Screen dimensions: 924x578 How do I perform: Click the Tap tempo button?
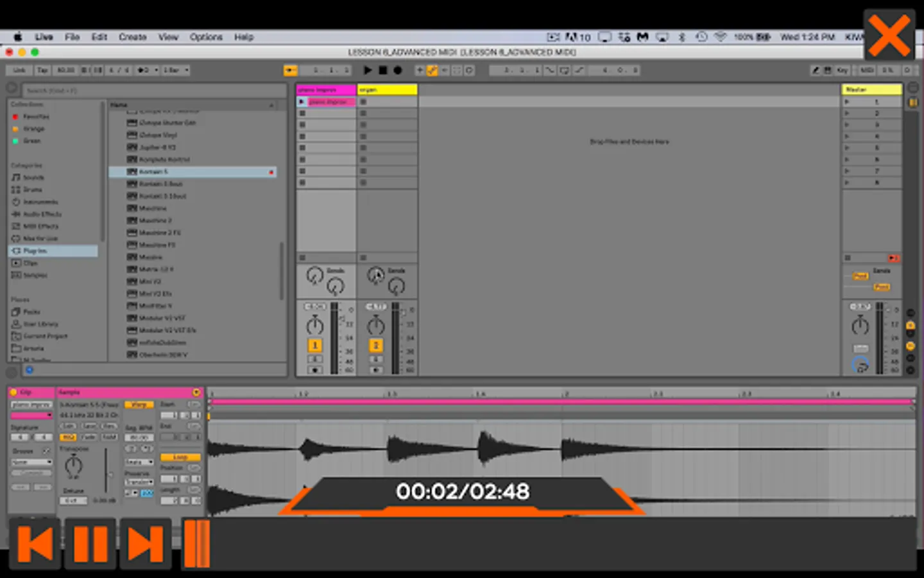pos(42,70)
